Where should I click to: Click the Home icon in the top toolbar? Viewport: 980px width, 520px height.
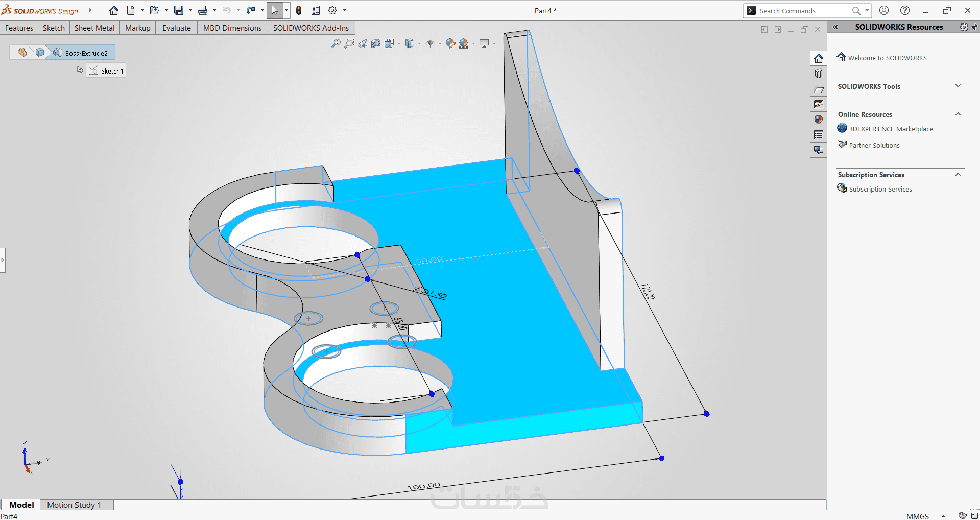[114, 10]
